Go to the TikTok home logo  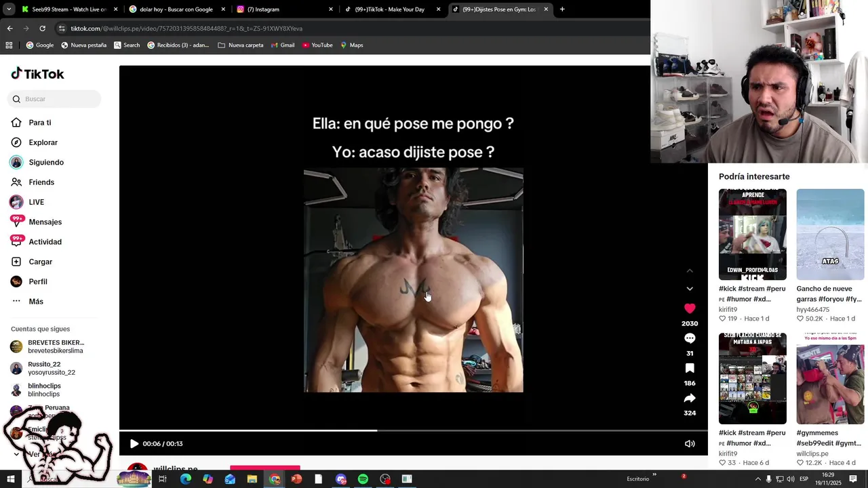pyautogui.click(x=37, y=74)
